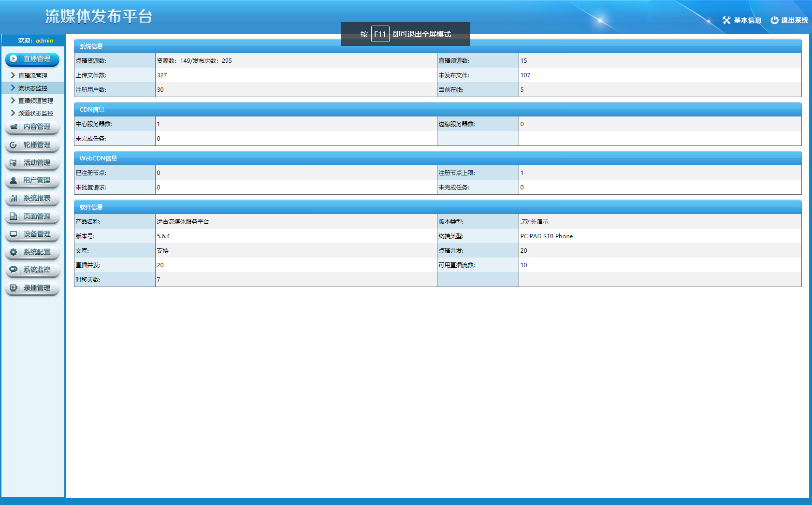Click the chevron before 流状态监控
Viewport: 812px width, 505px height.
tap(13, 88)
